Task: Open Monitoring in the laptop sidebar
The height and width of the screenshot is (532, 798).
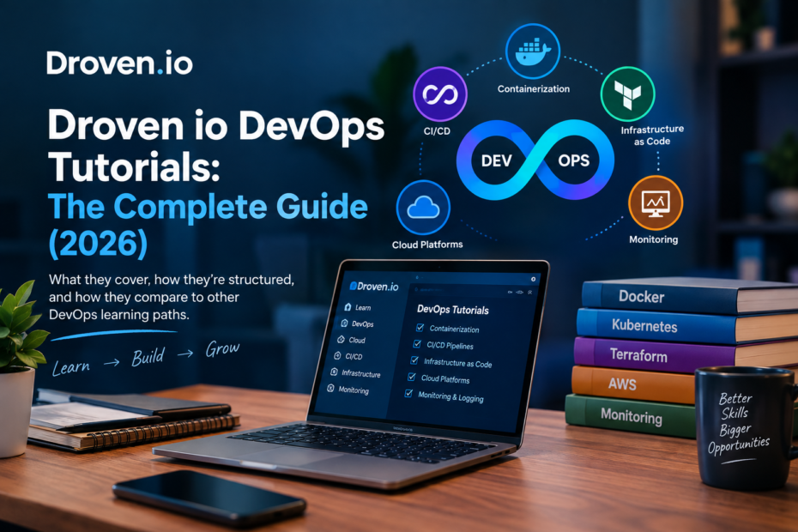Action: pos(348,390)
